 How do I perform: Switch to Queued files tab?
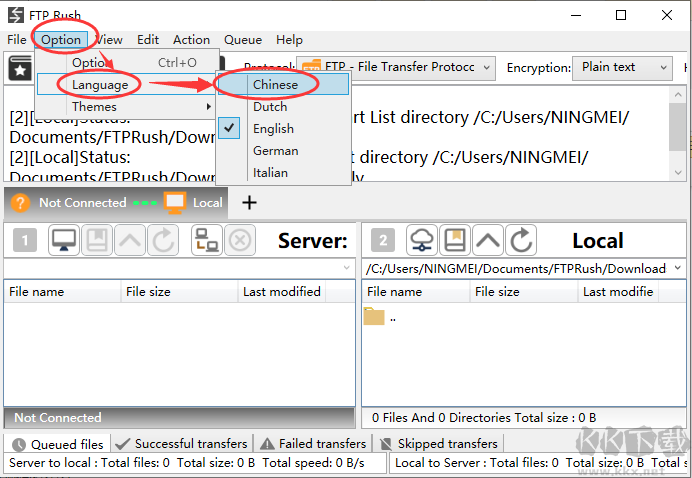click(x=57, y=444)
